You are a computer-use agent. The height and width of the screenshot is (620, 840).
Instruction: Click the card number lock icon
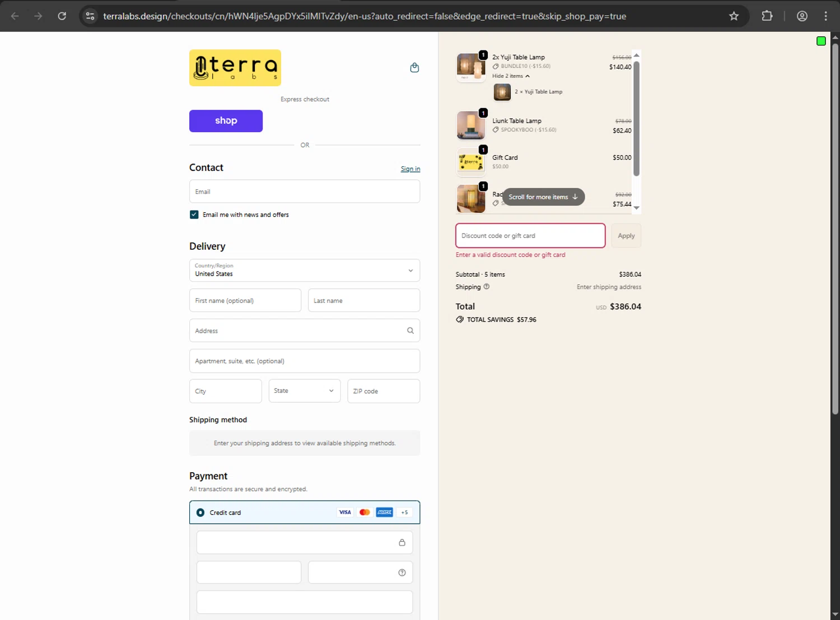402,542
